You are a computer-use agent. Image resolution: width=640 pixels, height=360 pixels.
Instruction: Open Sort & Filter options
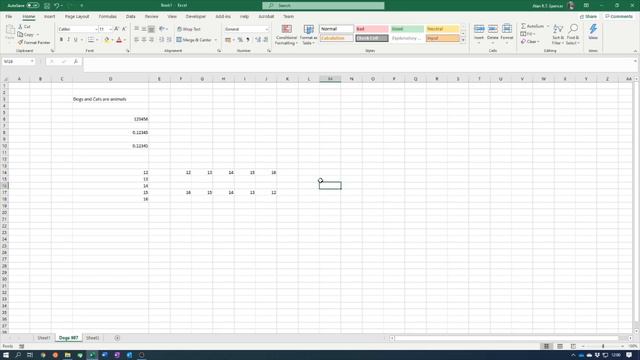point(558,34)
